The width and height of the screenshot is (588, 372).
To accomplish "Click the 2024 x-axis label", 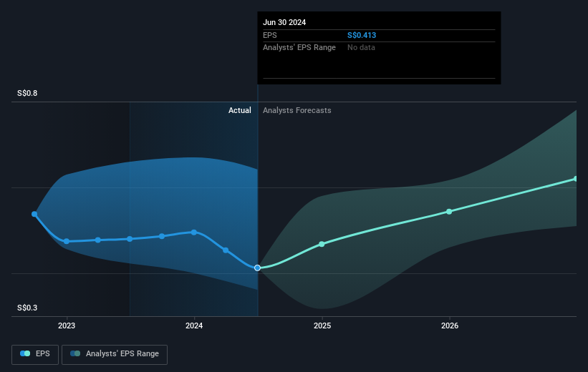I will click(x=194, y=325).
